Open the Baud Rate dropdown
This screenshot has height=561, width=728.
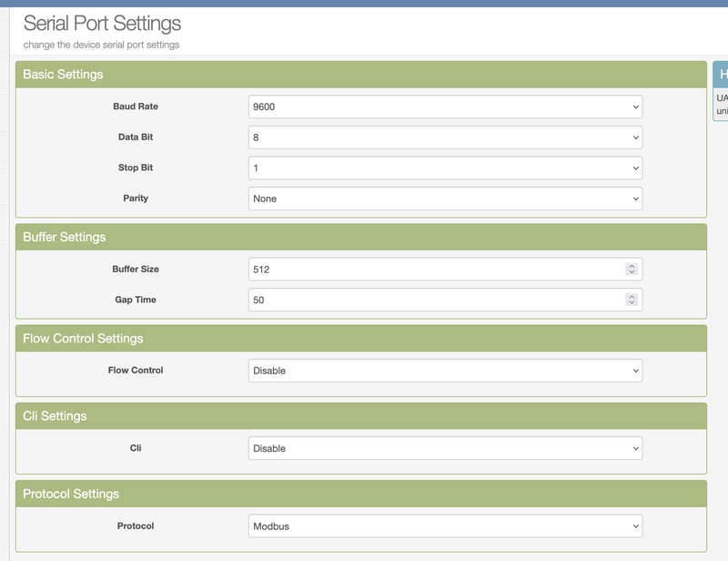pos(445,107)
